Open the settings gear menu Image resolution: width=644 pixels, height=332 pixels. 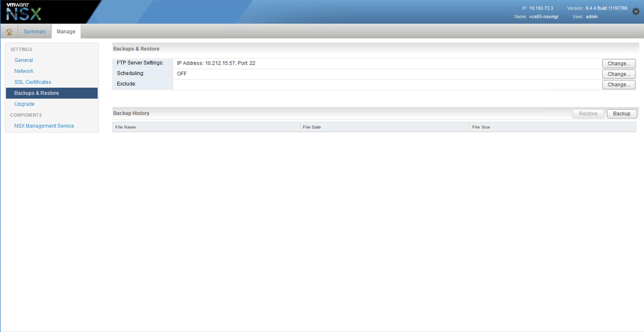(x=636, y=12)
